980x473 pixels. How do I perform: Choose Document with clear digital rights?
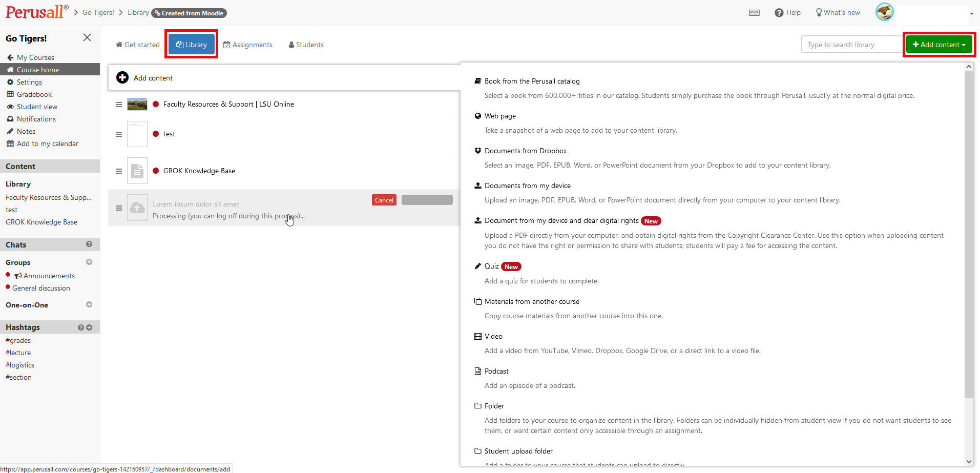pos(561,220)
